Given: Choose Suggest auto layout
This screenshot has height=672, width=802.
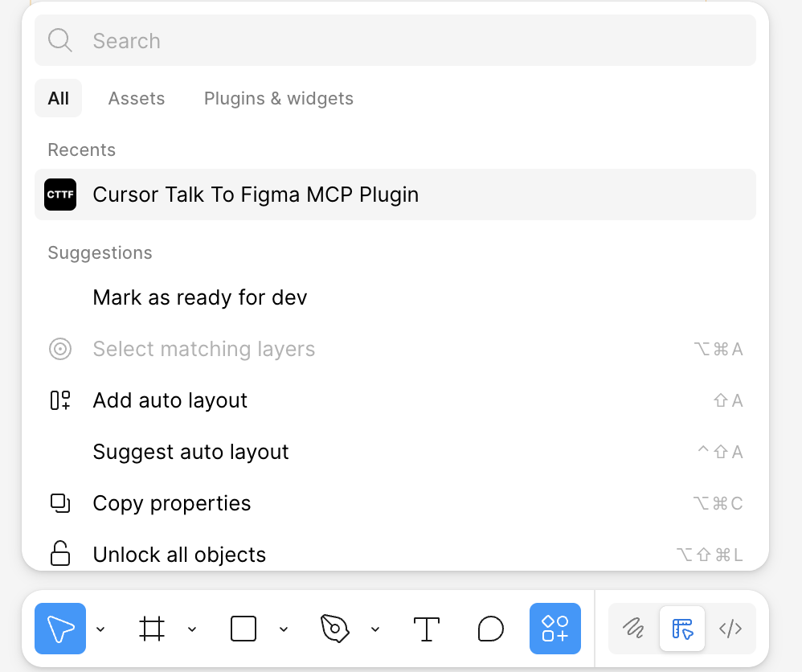Looking at the screenshot, I should 395,452.
